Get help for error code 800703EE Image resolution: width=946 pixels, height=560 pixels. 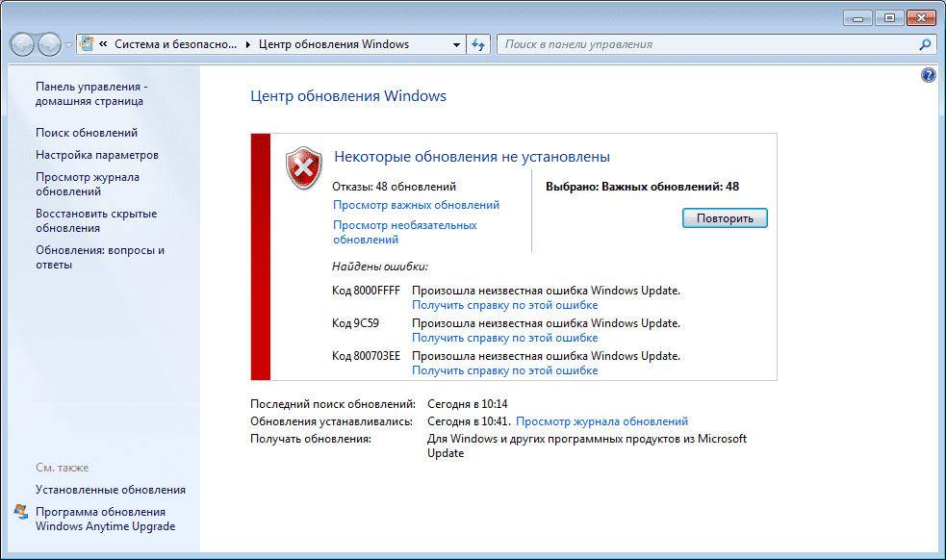pos(505,369)
